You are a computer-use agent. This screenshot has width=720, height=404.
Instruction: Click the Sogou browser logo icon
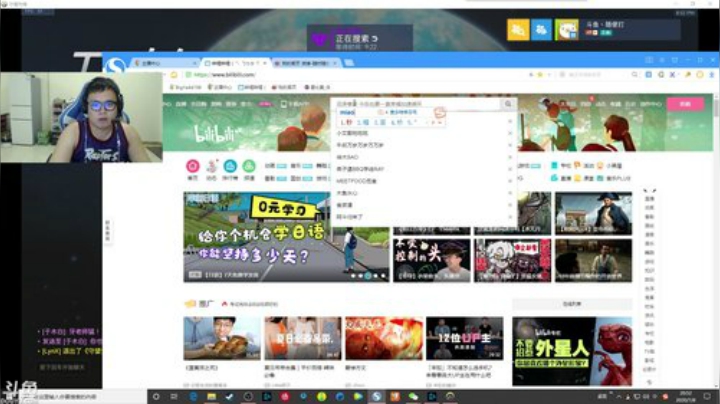pos(114,66)
